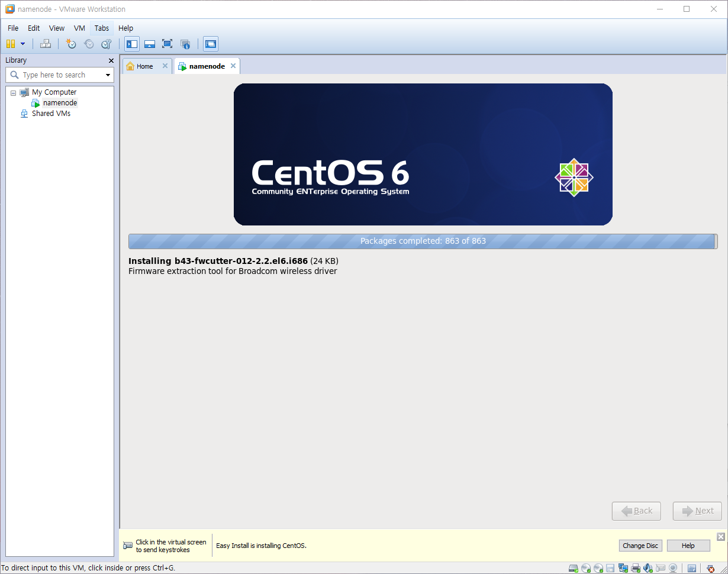Take a snapshot of this virtual machine
Screen dimensions: 728x574
pos(71,44)
